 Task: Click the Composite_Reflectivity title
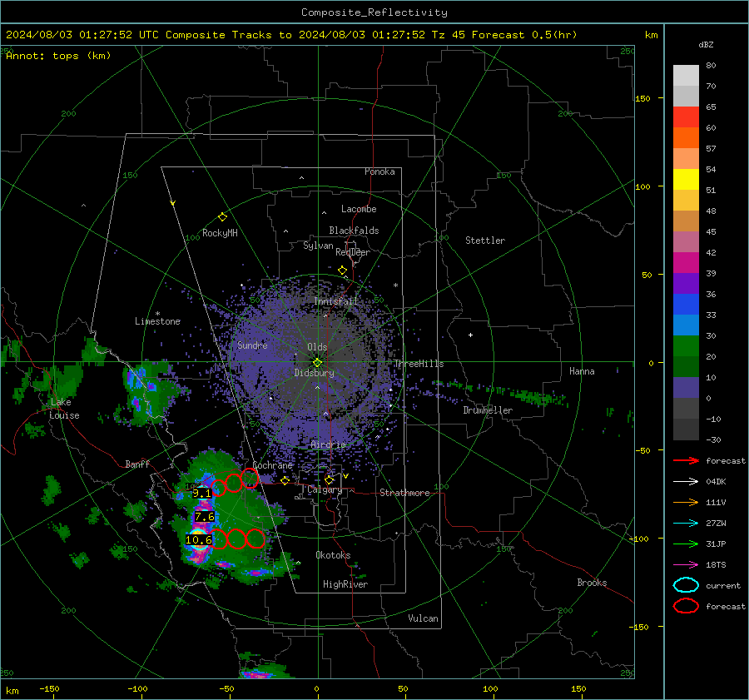[374, 12]
